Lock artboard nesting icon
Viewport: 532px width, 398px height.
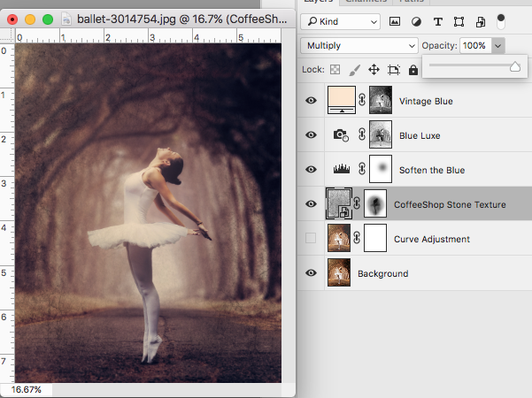(394, 70)
